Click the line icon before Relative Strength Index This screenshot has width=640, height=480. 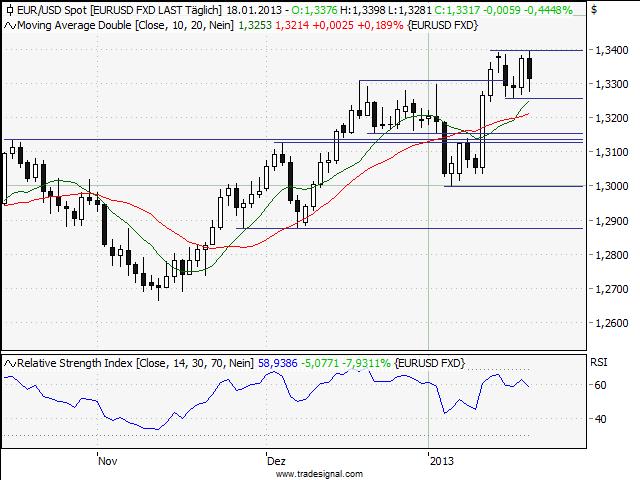pyautogui.click(x=9, y=362)
